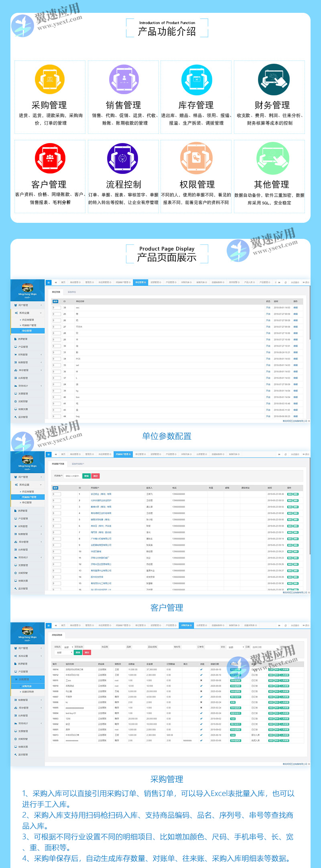Image resolution: width=321 pixels, height=868 pixels.
Task: Click customer name 北京永逸职业安全防护
Action: pos(101,501)
